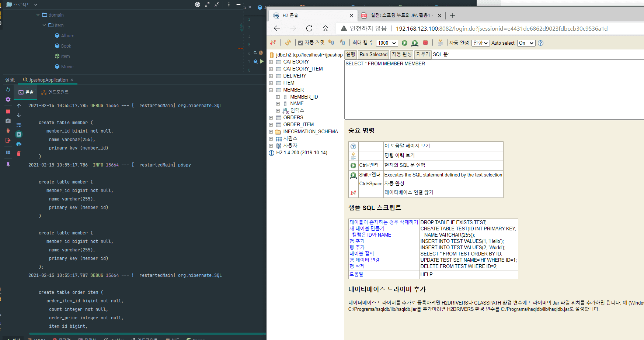Open the 자동 완성 안함 dropdown

[481, 43]
